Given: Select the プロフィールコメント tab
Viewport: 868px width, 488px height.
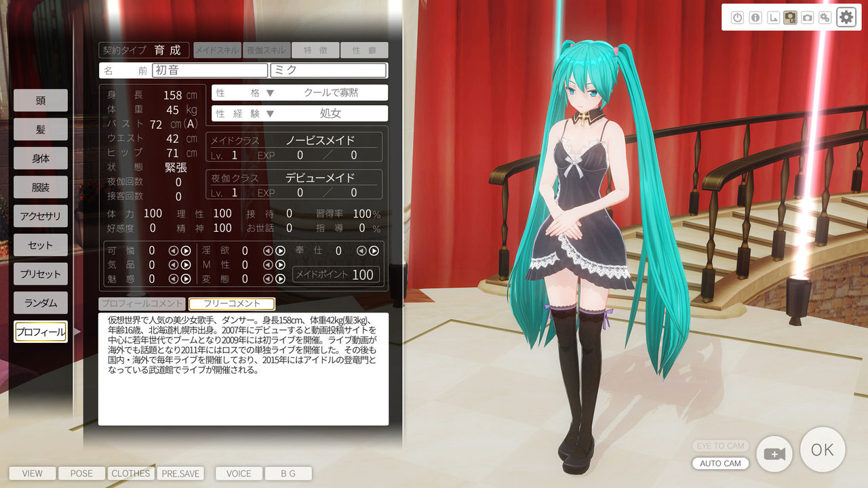Looking at the screenshot, I should coord(142,304).
